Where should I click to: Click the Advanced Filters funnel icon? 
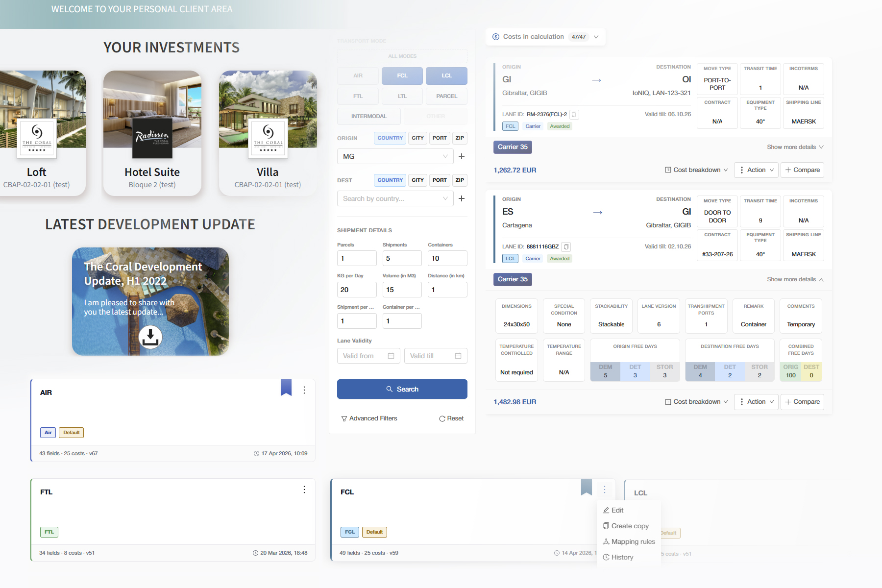(x=343, y=418)
